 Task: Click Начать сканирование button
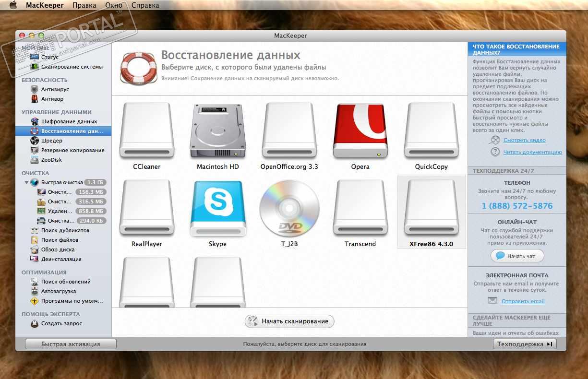click(x=289, y=321)
